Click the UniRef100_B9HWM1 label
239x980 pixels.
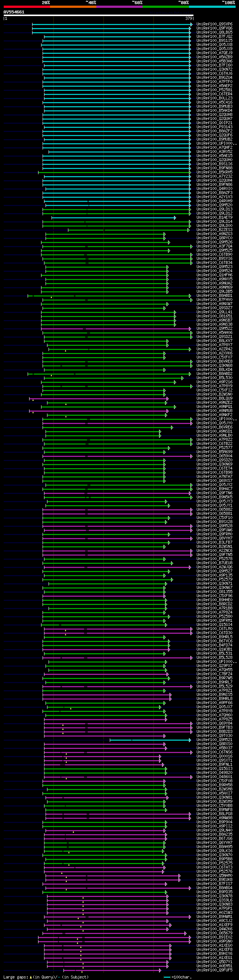214,917
